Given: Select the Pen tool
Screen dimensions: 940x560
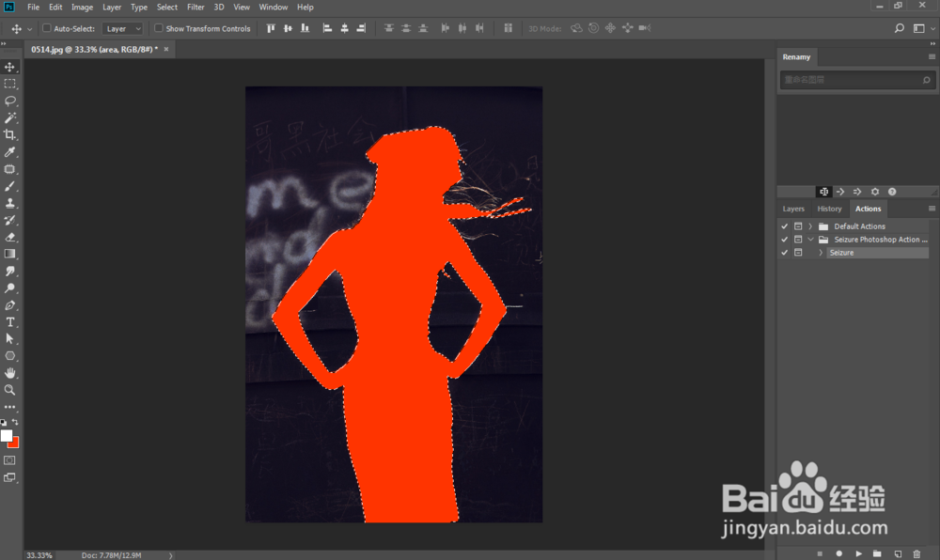Looking at the screenshot, I should [x=9, y=304].
